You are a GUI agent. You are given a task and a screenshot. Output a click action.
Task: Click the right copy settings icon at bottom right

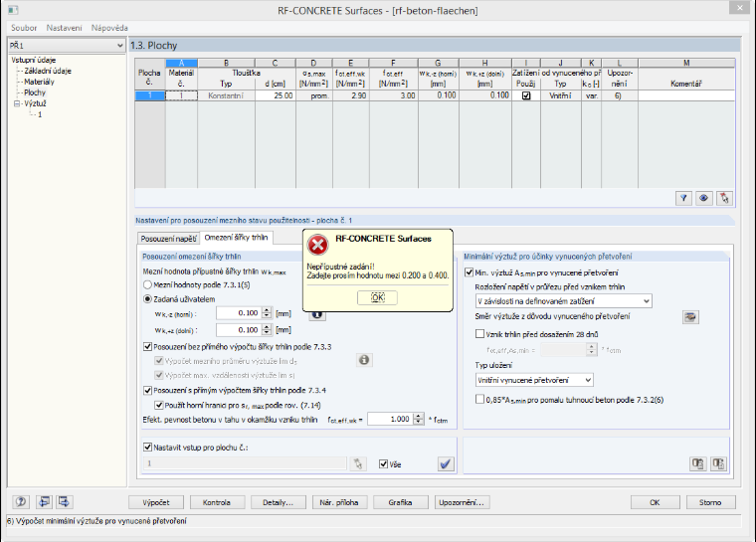(x=718, y=463)
